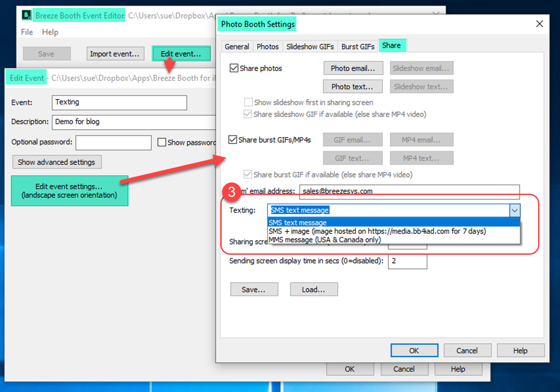Click the MP4 email... button
Screen dimensions: 560x392
(x=421, y=140)
